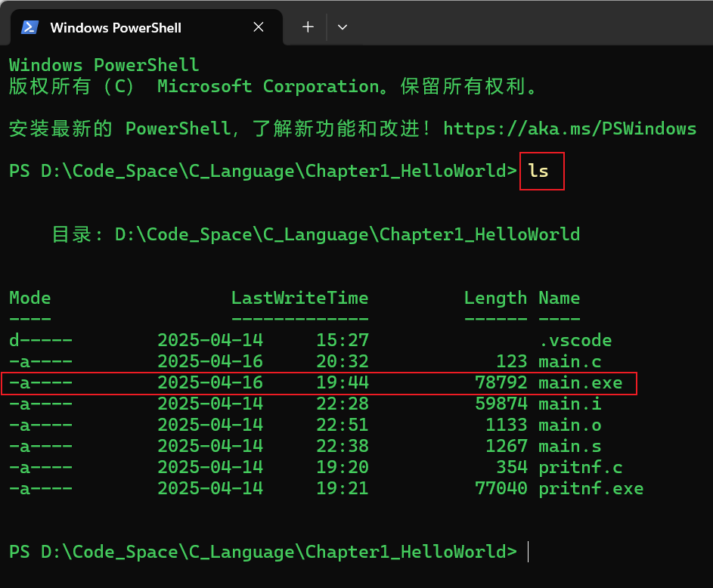
Task: Open the https://aka.ms/PSWindows link
Action: (570, 128)
